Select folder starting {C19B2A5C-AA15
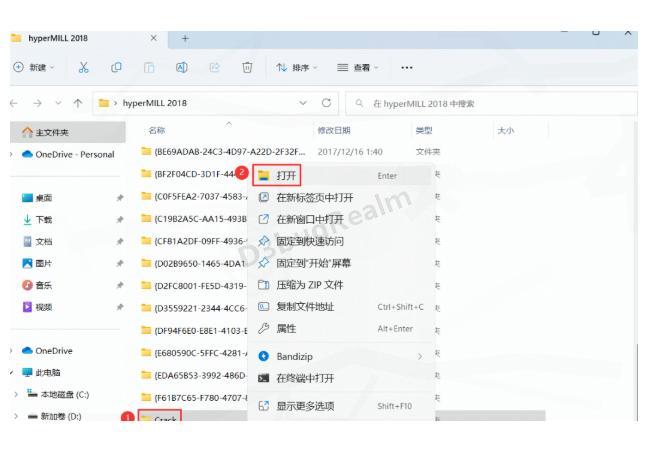This screenshot has width=649, height=453. [x=194, y=218]
